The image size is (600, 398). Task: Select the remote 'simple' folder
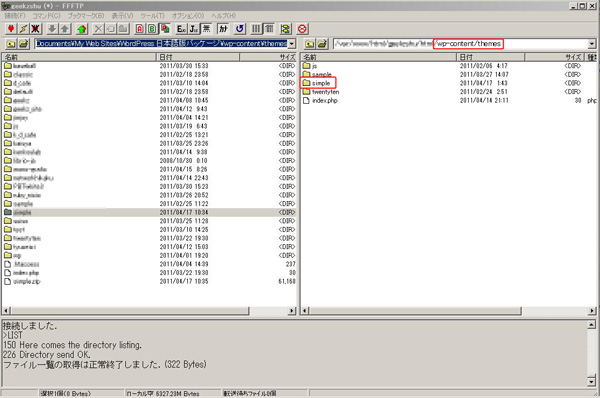click(316, 83)
